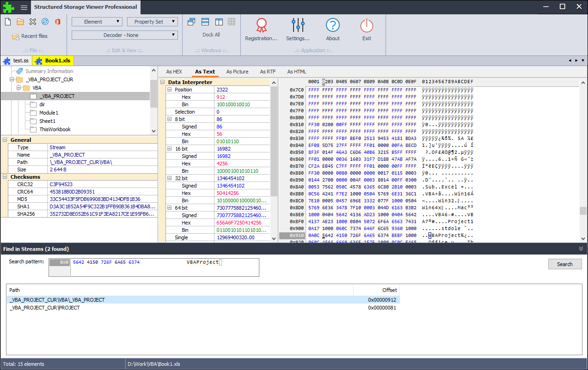Open Recent files list
The height and width of the screenshot is (370, 588).
30,36
